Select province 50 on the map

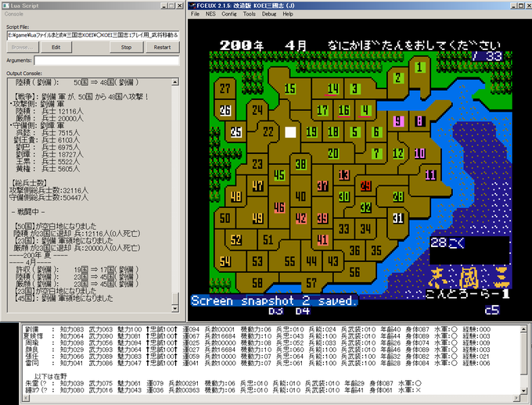pyautogui.click(x=225, y=218)
